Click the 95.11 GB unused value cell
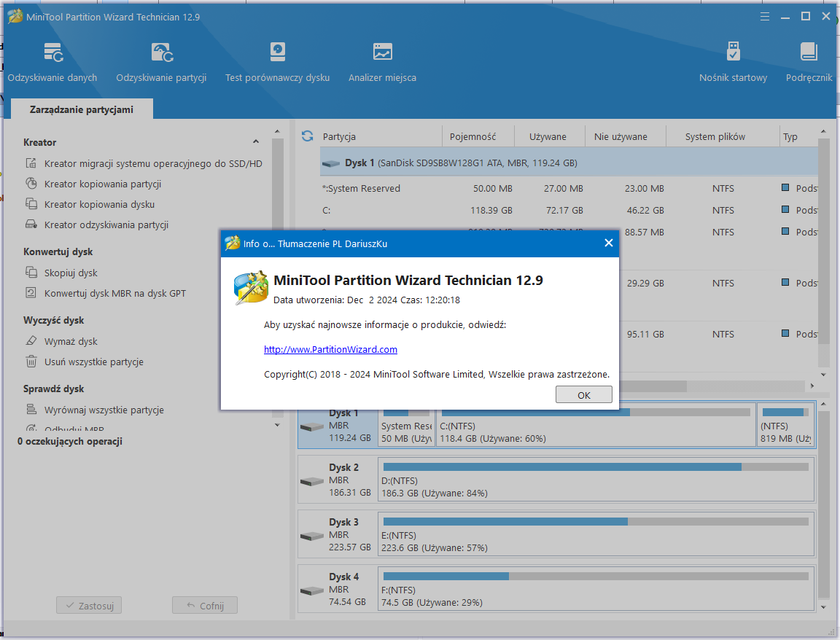Viewport: 840px width, 640px height. (645, 334)
